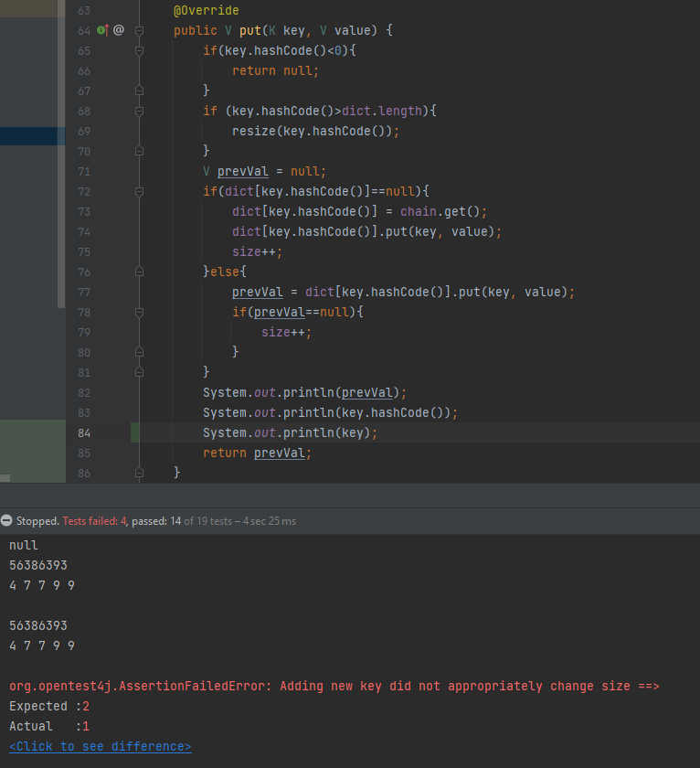
Task: Click the overridden method gutter icon
Action: point(102,30)
